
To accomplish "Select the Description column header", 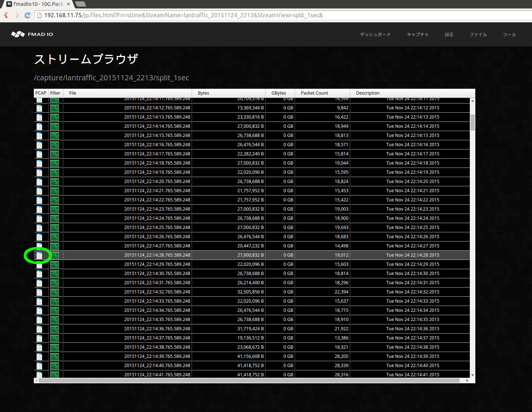I will [368, 93].
